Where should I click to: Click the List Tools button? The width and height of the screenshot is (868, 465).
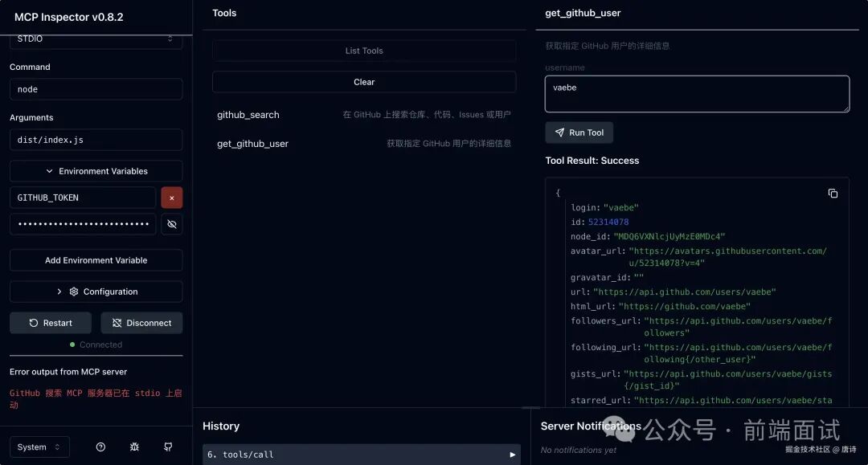[364, 51]
